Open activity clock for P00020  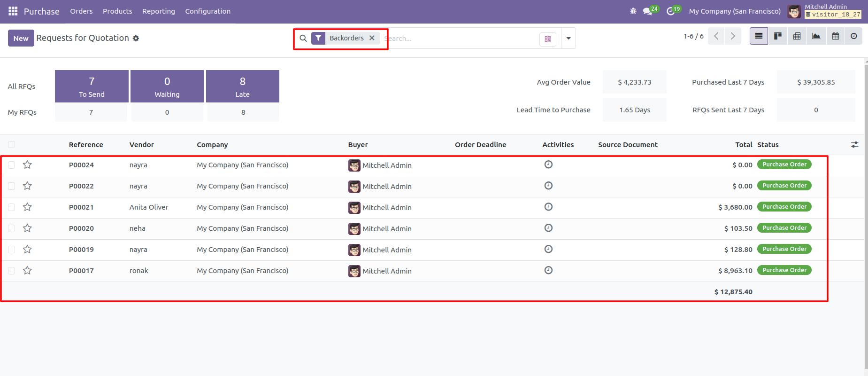coord(548,228)
